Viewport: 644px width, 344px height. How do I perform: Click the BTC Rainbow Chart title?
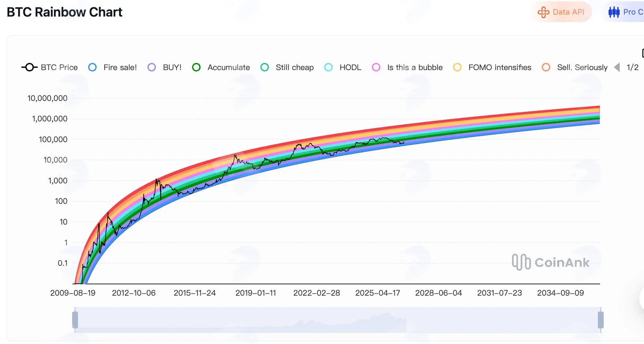tap(64, 12)
